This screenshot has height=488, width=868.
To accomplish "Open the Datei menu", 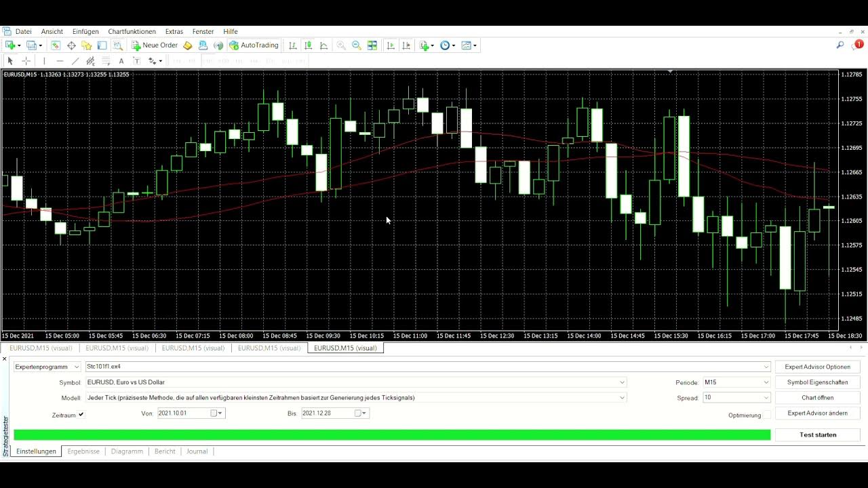I will click(x=23, y=31).
